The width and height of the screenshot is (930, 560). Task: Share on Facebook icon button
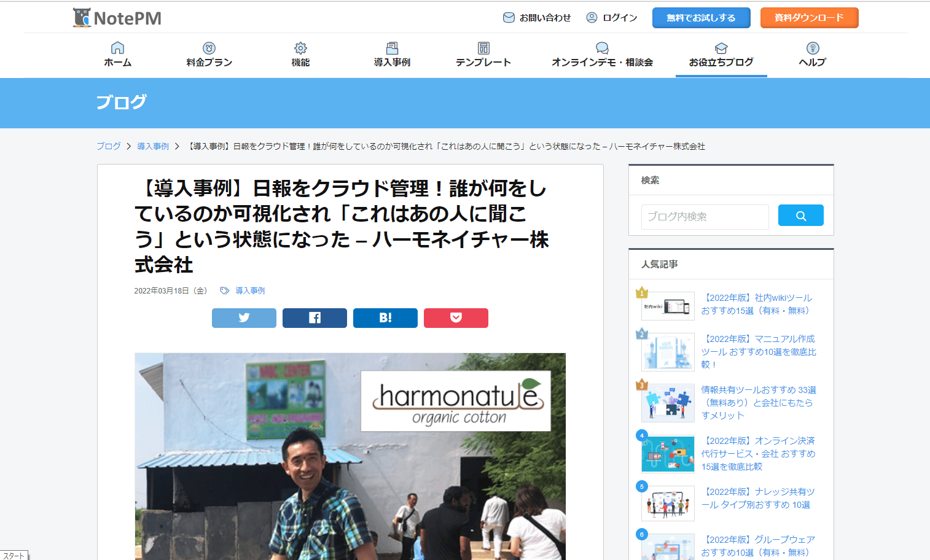pyautogui.click(x=315, y=318)
